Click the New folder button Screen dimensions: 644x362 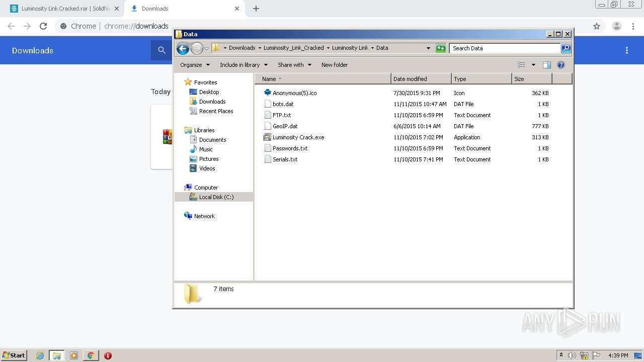pos(335,65)
